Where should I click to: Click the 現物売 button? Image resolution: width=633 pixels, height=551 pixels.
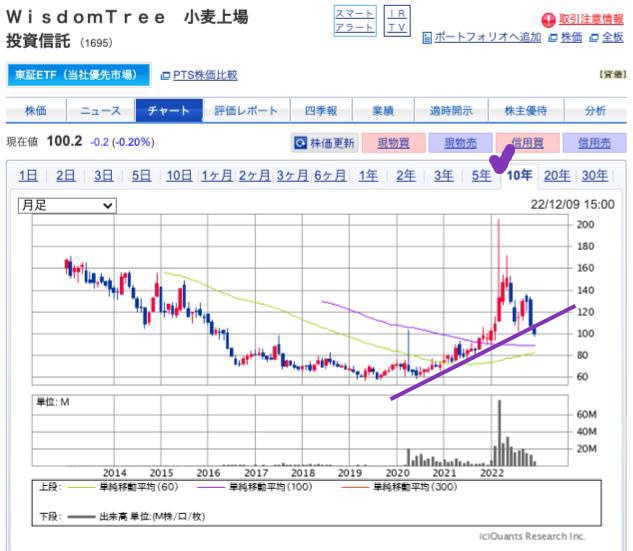tap(461, 143)
